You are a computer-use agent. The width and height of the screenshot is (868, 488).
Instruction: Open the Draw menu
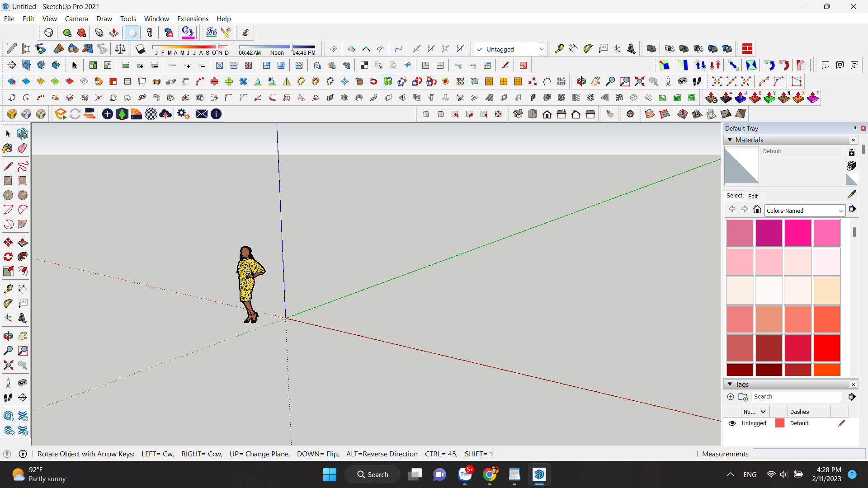click(x=104, y=19)
